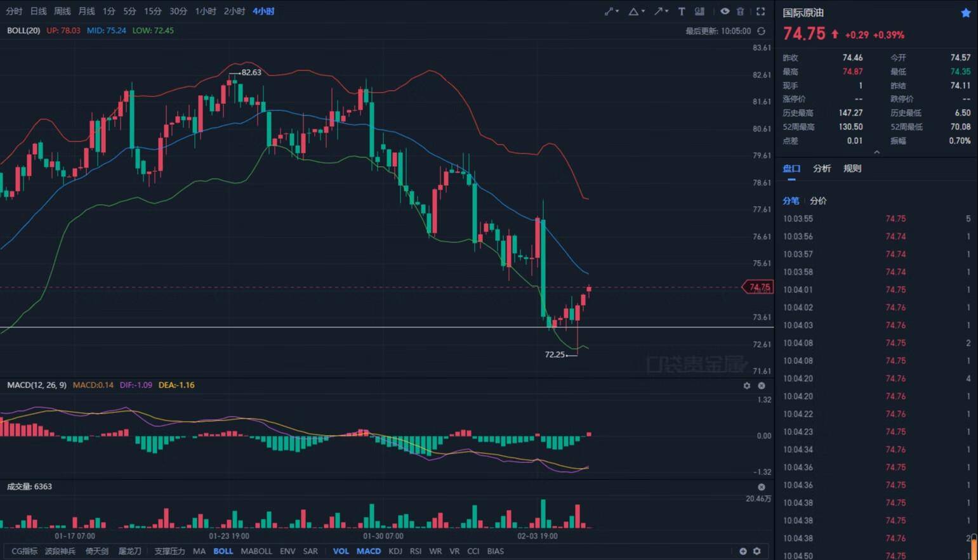Open MACD indicator settings gear
This screenshot has width=978, height=560.
tap(747, 386)
